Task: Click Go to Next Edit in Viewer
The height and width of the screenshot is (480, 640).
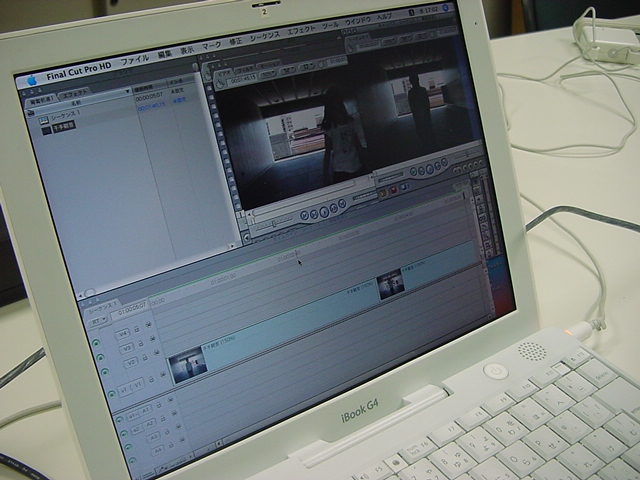Action: [x=342, y=204]
